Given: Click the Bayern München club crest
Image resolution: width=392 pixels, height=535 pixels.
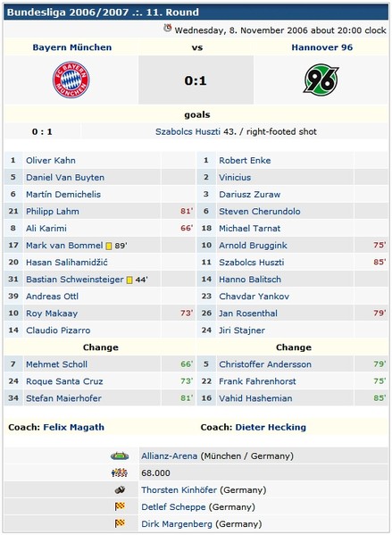Looking at the screenshot, I should tap(71, 79).
